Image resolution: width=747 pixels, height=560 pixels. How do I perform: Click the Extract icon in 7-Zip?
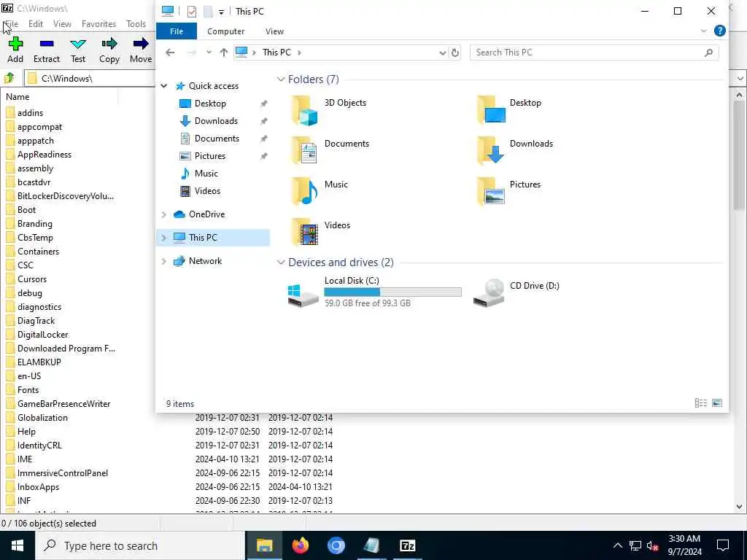pyautogui.click(x=47, y=44)
